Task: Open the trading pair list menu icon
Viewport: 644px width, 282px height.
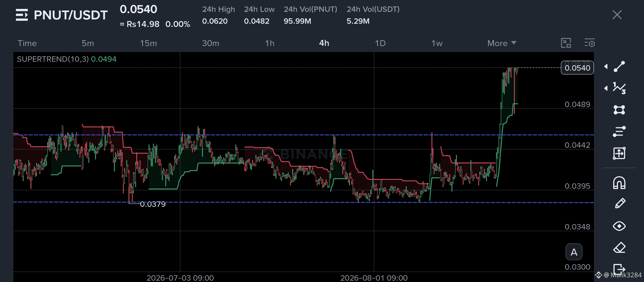Action: point(22,15)
